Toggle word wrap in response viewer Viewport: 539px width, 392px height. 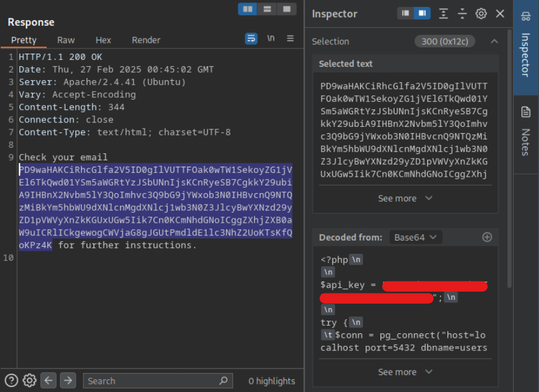coord(251,39)
